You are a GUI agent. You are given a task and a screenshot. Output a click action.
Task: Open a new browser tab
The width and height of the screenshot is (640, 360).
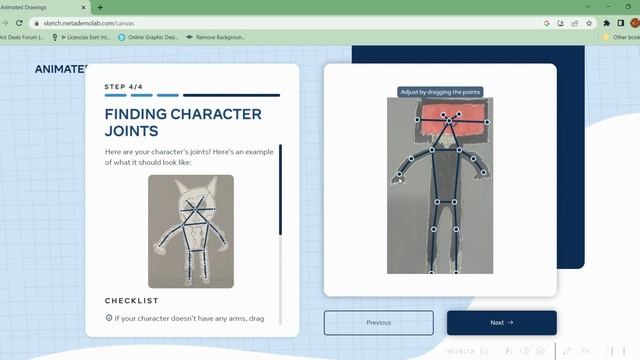coord(100,7)
